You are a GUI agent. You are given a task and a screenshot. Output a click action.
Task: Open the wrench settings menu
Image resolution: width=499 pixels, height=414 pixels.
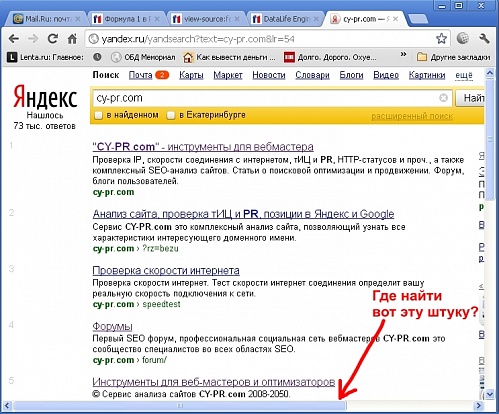(x=484, y=39)
